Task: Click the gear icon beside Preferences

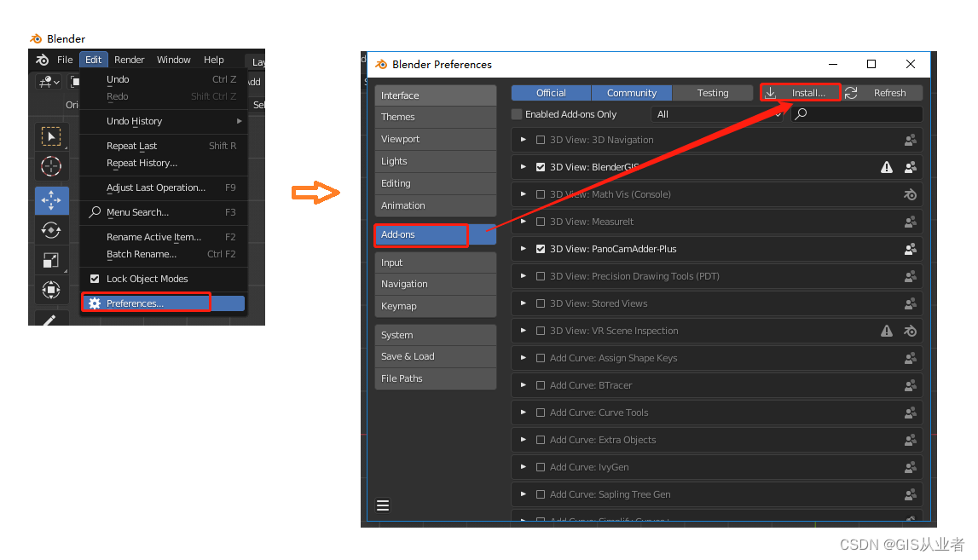Action: (x=95, y=303)
